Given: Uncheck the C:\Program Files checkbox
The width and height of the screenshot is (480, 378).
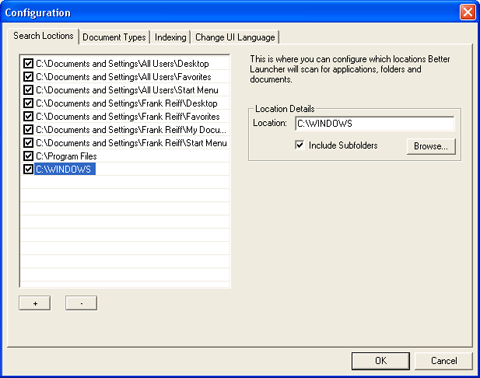Looking at the screenshot, I should (28, 156).
